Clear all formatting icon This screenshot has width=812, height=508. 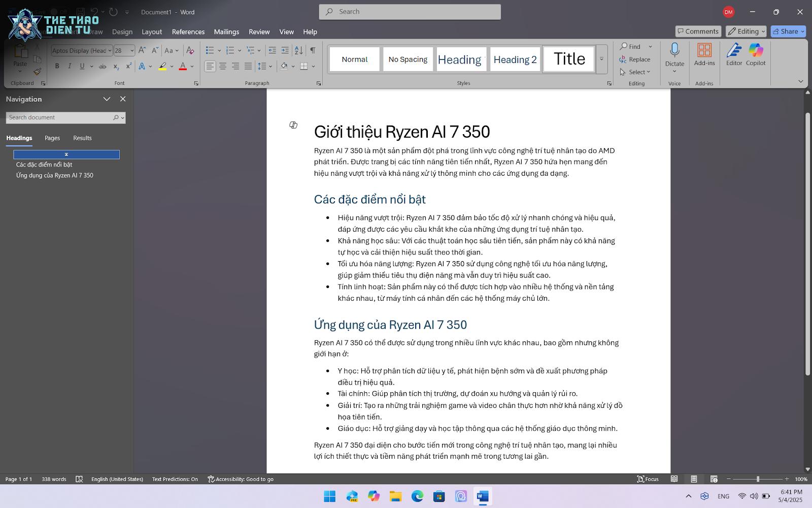190,50
